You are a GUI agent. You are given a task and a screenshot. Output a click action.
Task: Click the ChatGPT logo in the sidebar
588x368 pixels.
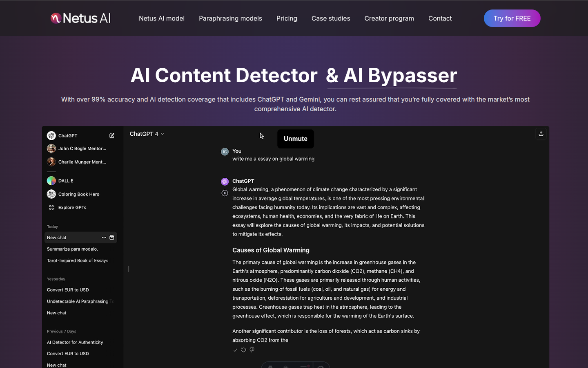tap(51, 136)
